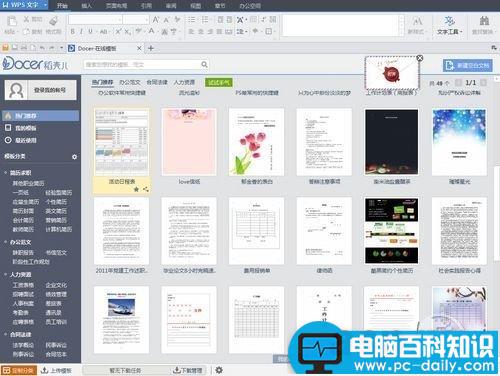
Task: Toggle Superscript formatting
Action: point(118,32)
